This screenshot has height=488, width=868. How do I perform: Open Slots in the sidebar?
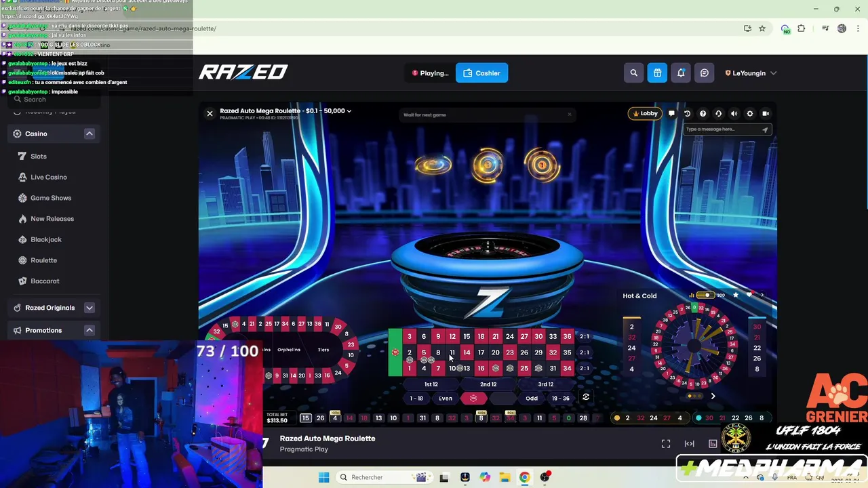click(x=39, y=156)
